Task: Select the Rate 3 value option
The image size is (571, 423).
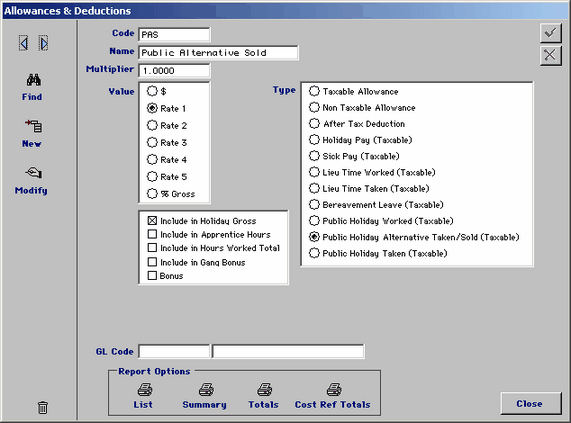Action: pyautogui.click(x=152, y=142)
